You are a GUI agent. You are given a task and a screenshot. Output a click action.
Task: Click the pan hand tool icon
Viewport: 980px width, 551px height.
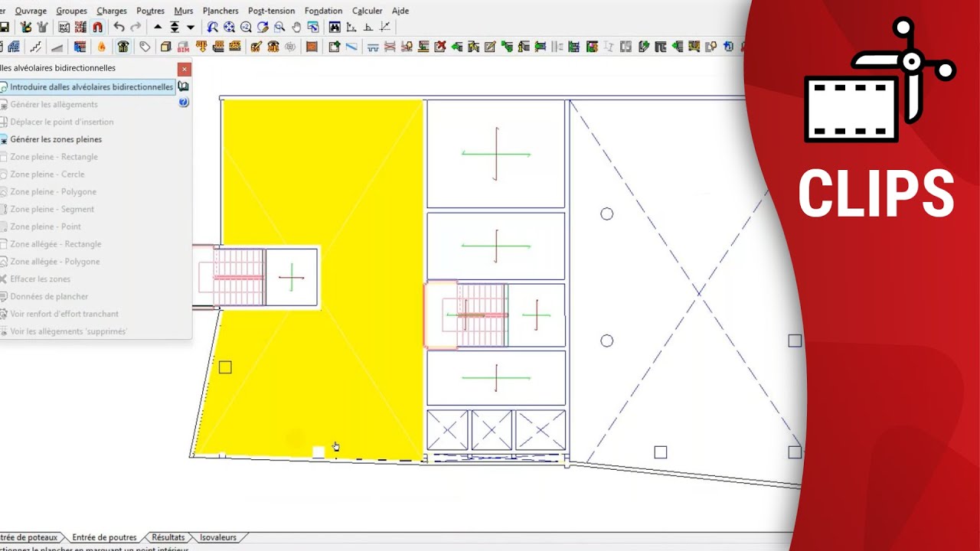click(296, 27)
